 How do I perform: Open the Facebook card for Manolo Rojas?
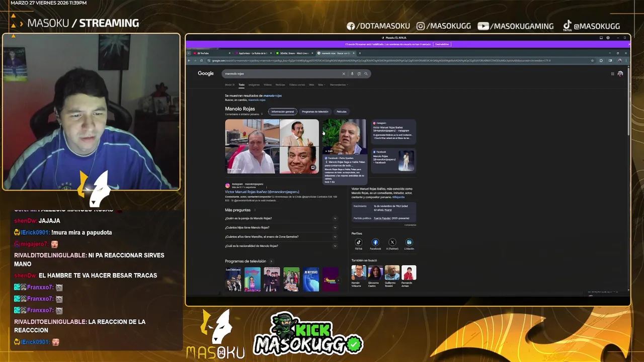[393, 160]
